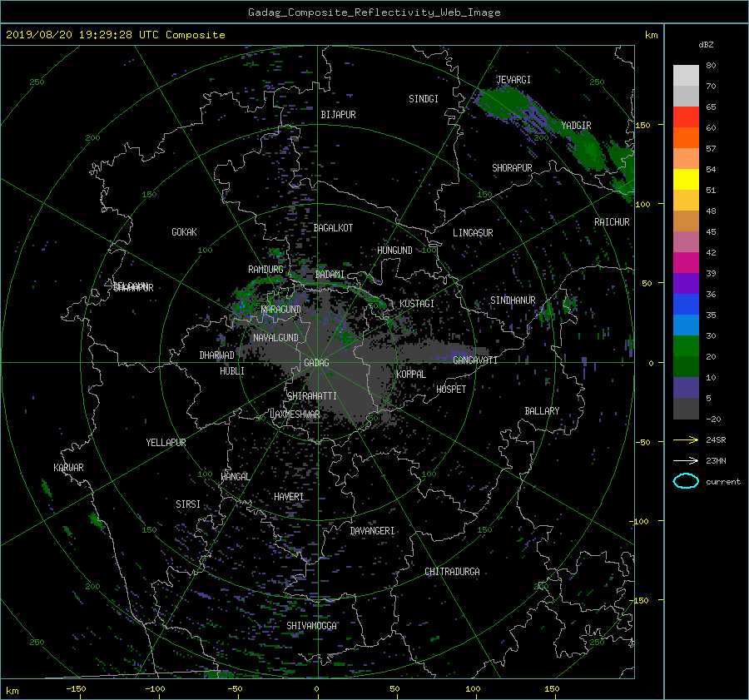Image resolution: width=749 pixels, height=700 pixels.
Task: Click the SINDHANUR city label
Action: click(513, 300)
